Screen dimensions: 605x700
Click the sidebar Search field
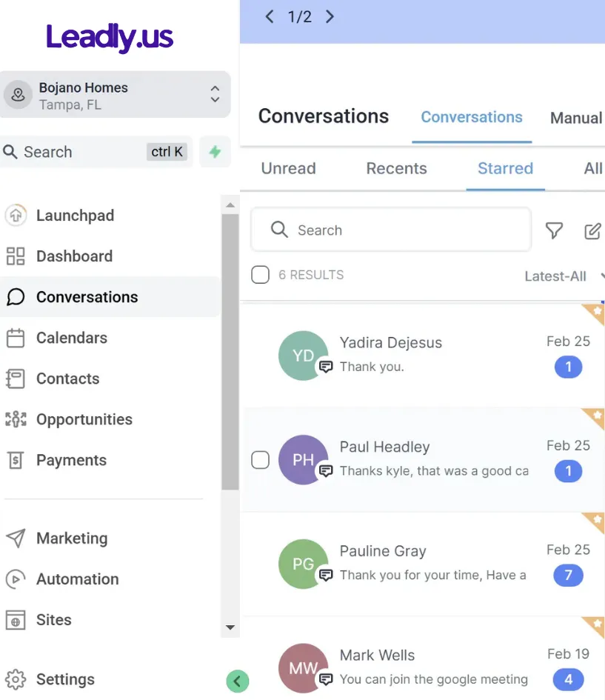pos(96,152)
